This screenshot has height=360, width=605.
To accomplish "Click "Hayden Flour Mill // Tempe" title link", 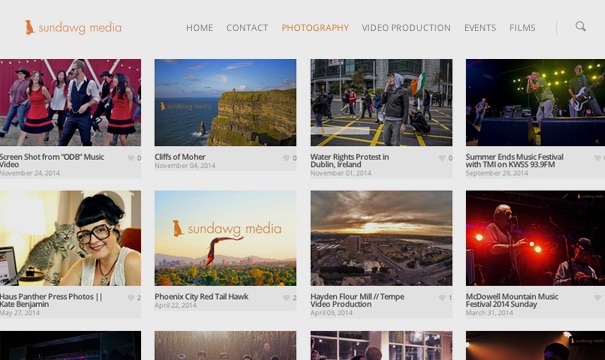I will tap(357, 300).
